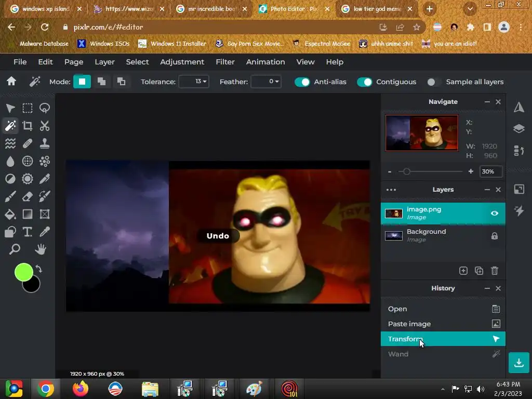Viewport: 532px width, 399px height.
Task: Toggle the Anti-alias switch
Action: [x=302, y=82]
